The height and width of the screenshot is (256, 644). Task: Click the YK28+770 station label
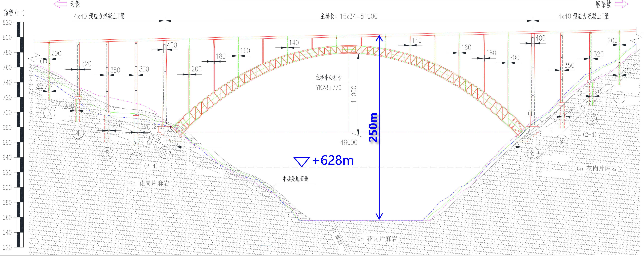pos(328,88)
